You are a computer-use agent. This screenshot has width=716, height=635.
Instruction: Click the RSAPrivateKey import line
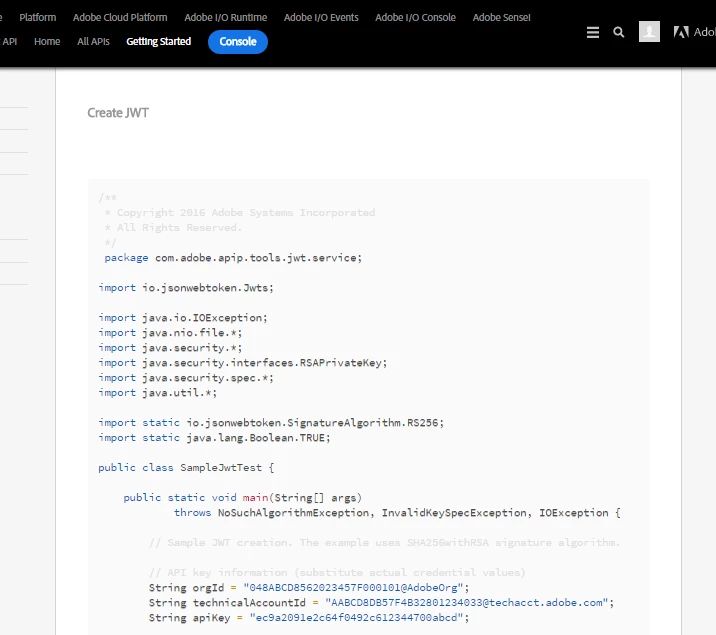click(x=242, y=363)
